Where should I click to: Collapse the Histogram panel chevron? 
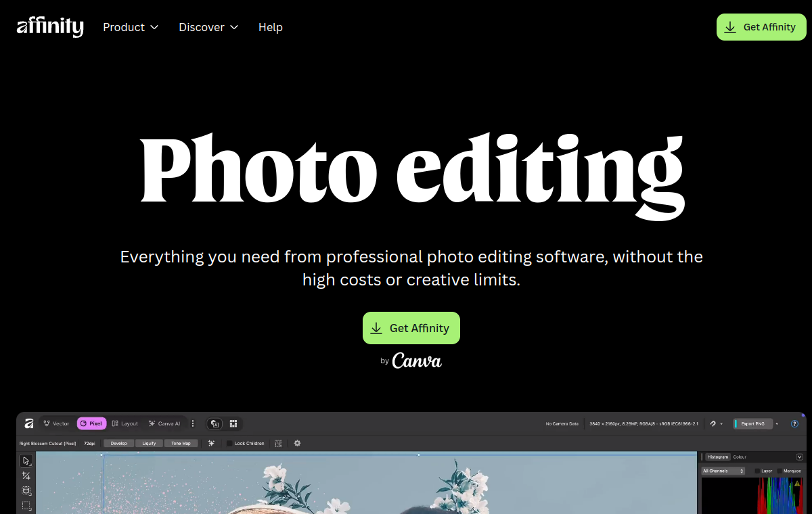coord(800,457)
